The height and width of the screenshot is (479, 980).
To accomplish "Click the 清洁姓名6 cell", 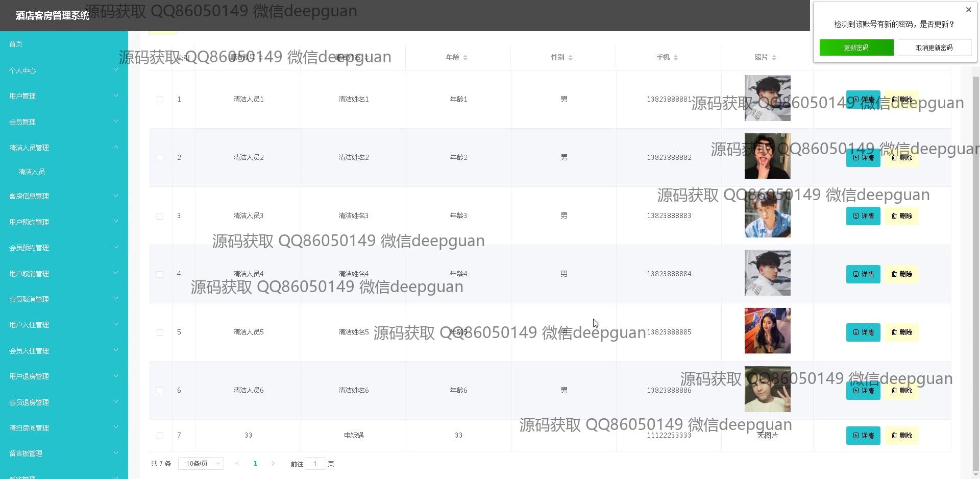I will coord(353,391).
